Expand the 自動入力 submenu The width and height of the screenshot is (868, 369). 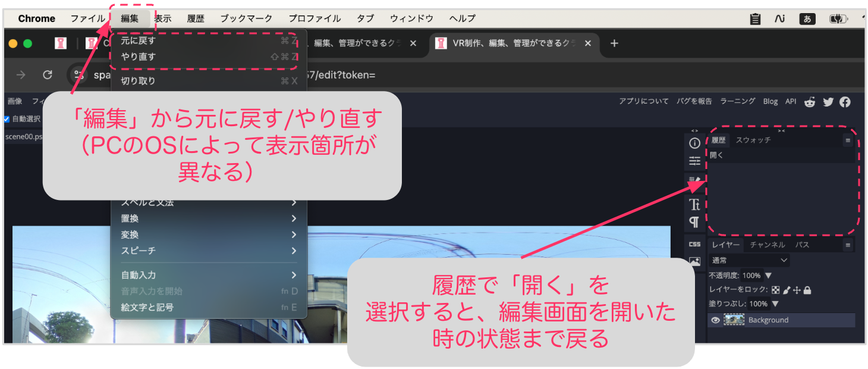pos(209,275)
